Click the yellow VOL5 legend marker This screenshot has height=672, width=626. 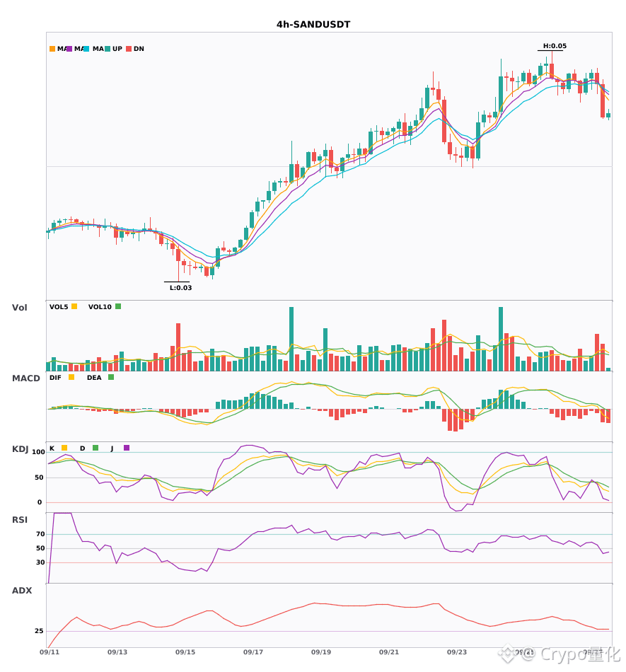pos(74,306)
